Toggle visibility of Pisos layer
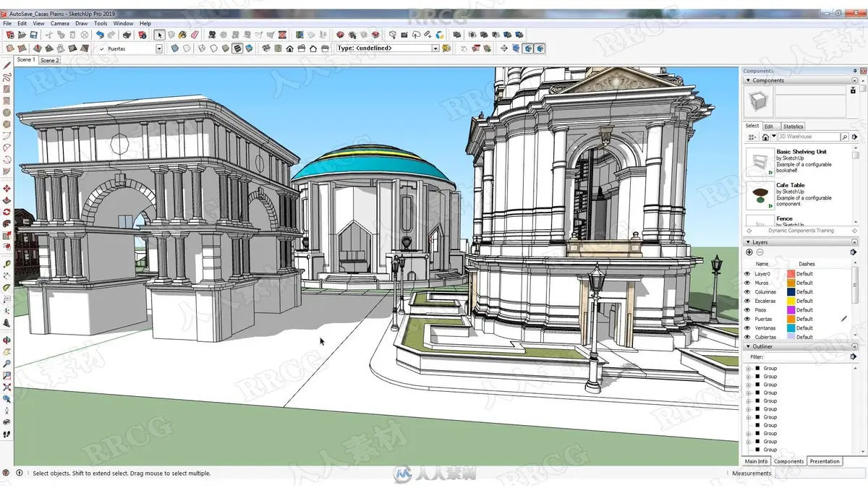868x488 pixels. 748,310
